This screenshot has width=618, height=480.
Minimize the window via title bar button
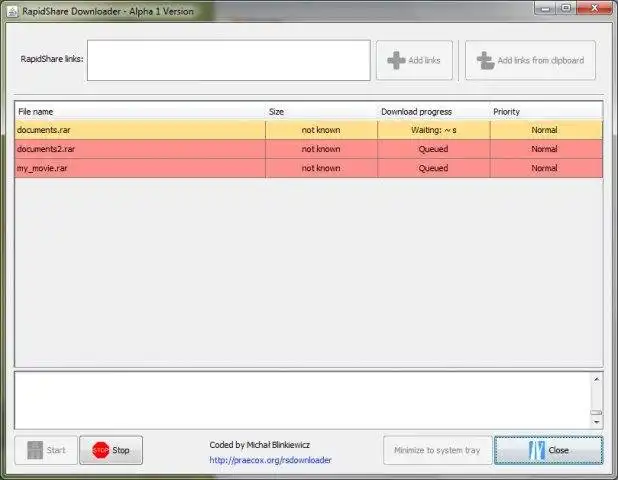[x=545, y=8]
